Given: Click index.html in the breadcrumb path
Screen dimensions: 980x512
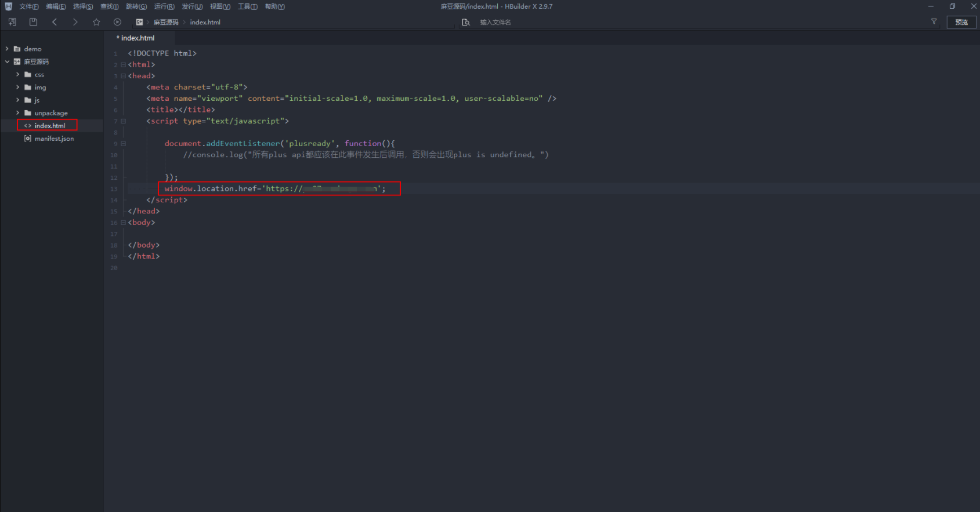Looking at the screenshot, I should [x=205, y=22].
